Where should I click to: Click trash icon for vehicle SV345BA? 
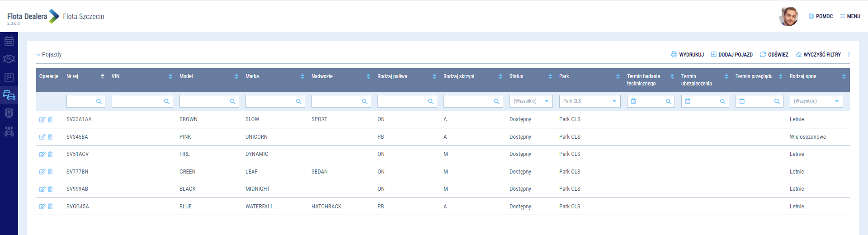click(50, 137)
